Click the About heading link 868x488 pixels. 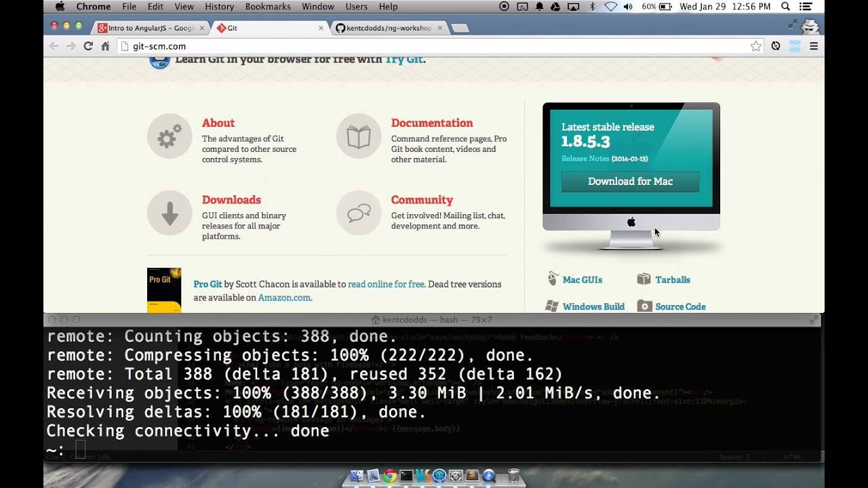pos(218,123)
